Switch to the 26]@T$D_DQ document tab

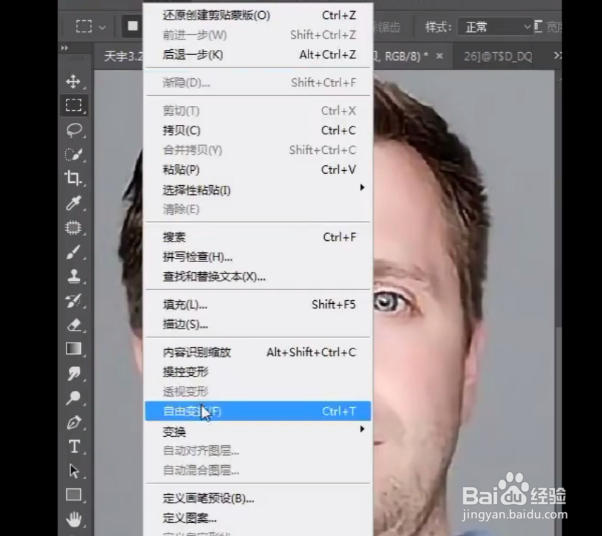498,57
